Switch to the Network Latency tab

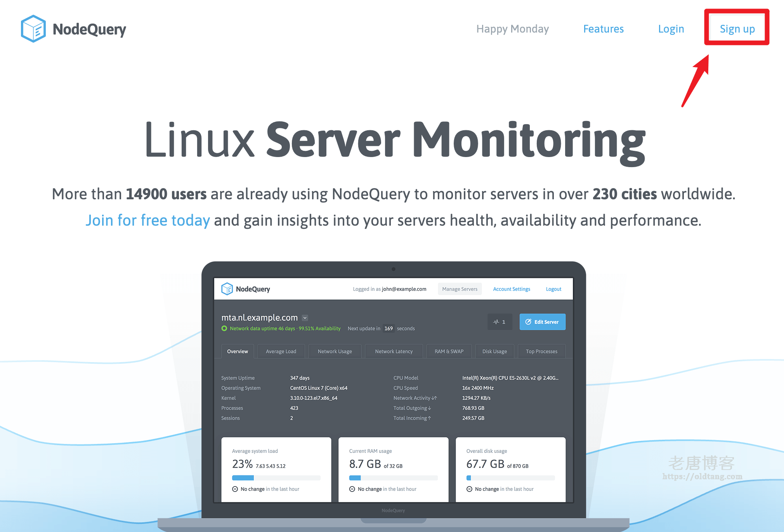(x=394, y=351)
